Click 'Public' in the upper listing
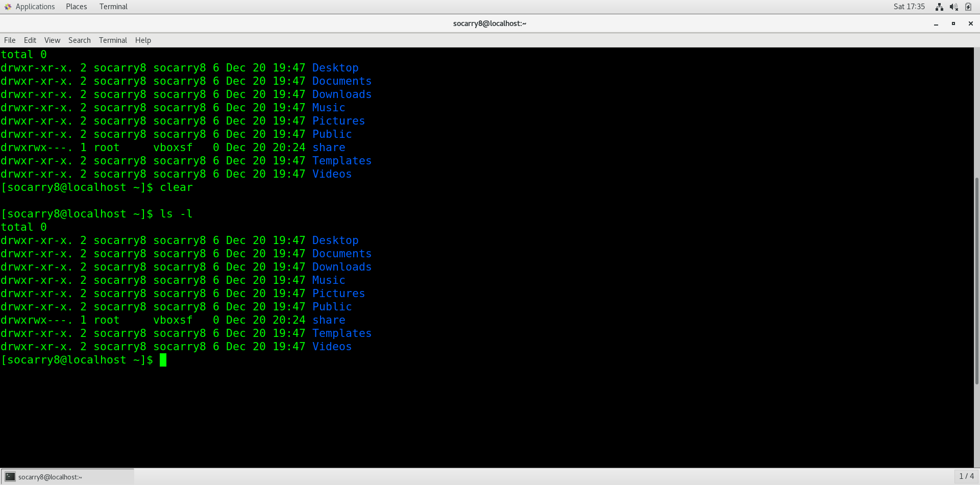 click(x=332, y=134)
